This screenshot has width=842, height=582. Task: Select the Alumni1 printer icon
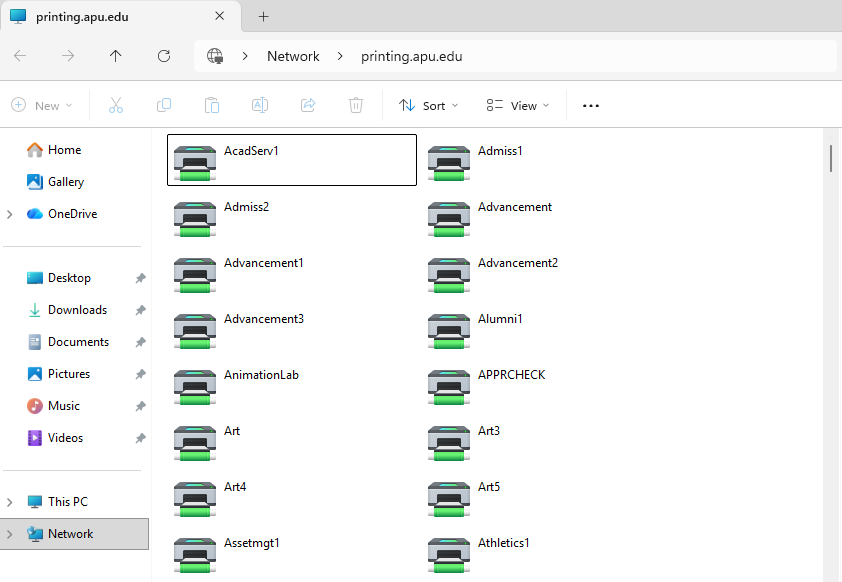(x=449, y=331)
